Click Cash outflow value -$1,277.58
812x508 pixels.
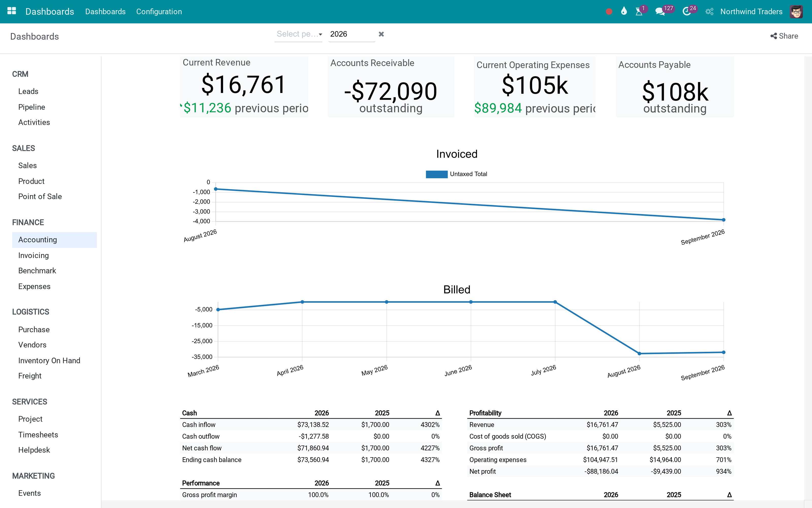pos(314,436)
